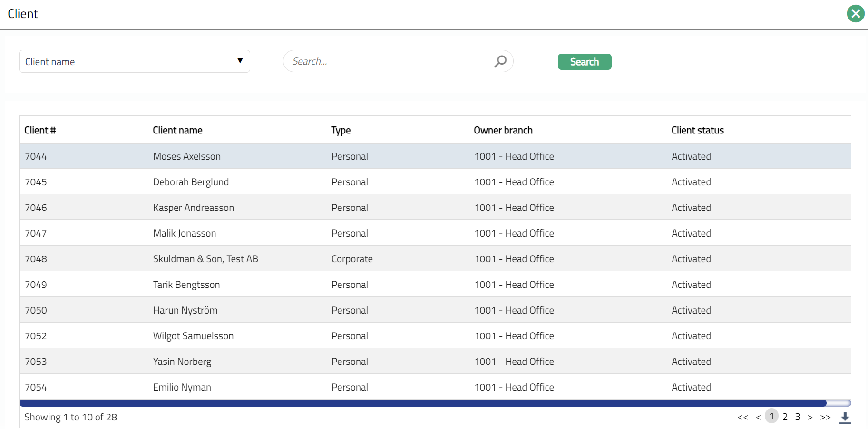Open the Client name filter dropdown
This screenshot has height=429, width=868.
[134, 61]
